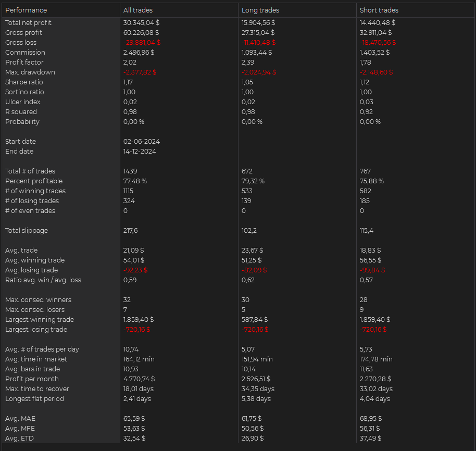The height and width of the screenshot is (451, 476).
Task: Click the red Gross loss value for Long trades
Action: coord(259,42)
